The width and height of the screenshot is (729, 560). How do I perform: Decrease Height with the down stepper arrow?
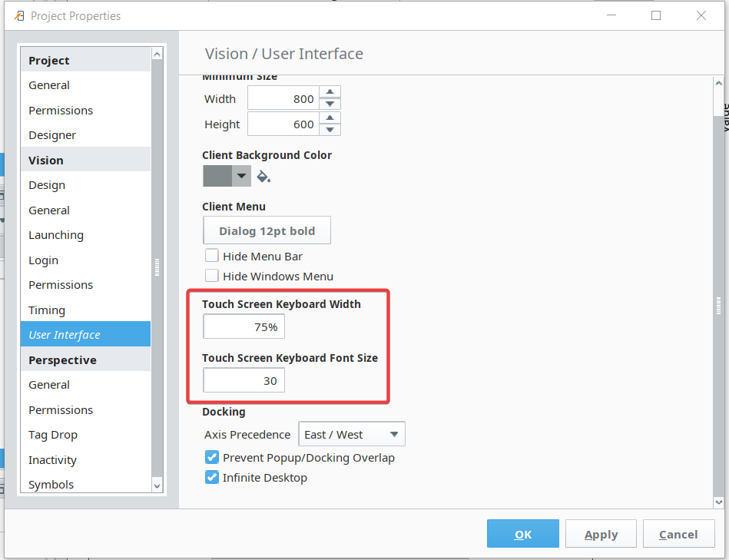pyautogui.click(x=330, y=130)
